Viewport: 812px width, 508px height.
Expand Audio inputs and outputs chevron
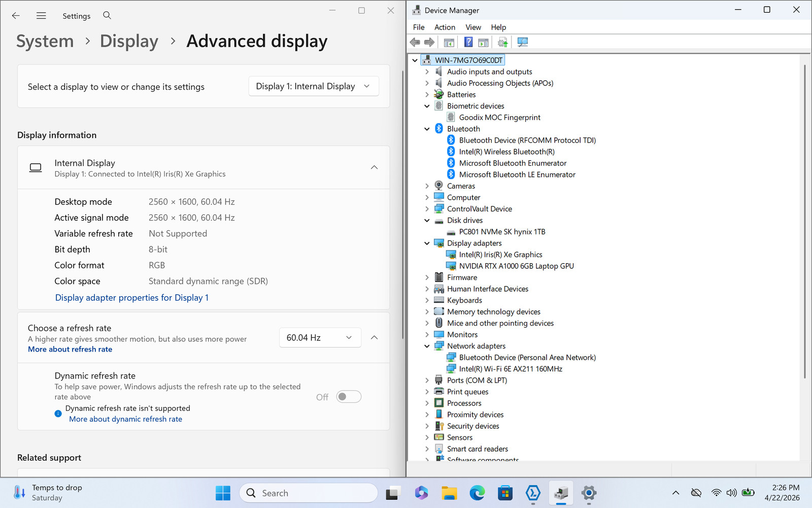click(x=427, y=72)
